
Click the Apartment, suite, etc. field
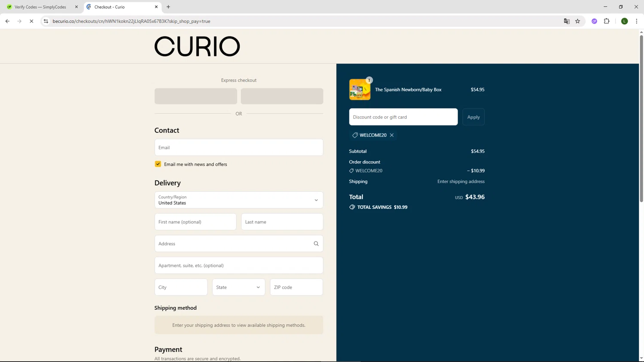pyautogui.click(x=239, y=265)
